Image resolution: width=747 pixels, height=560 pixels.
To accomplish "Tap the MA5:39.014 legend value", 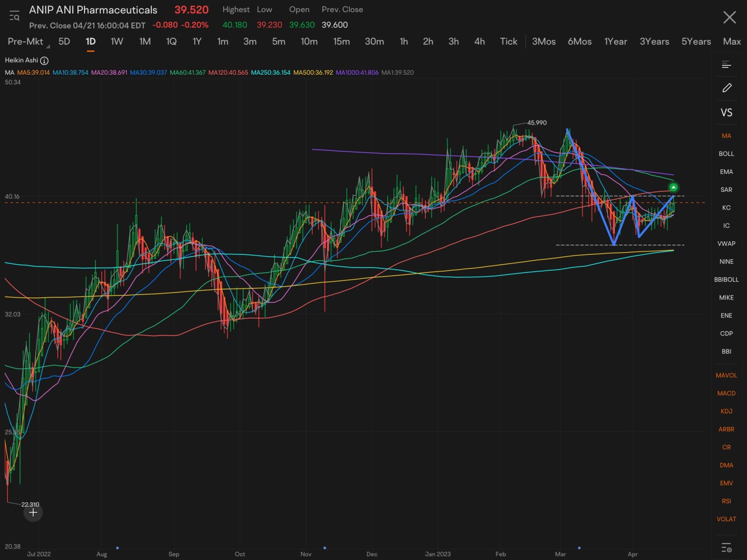I will [x=34, y=72].
